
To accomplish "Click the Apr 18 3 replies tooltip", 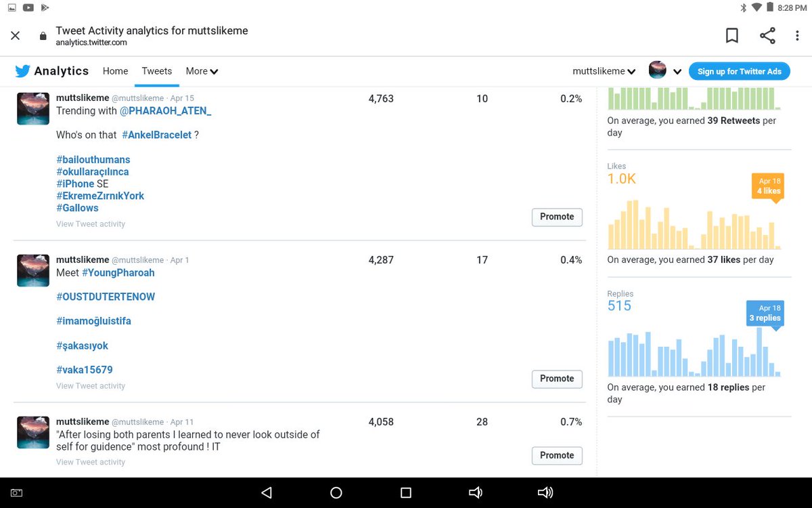I will (x=765, y=314).
